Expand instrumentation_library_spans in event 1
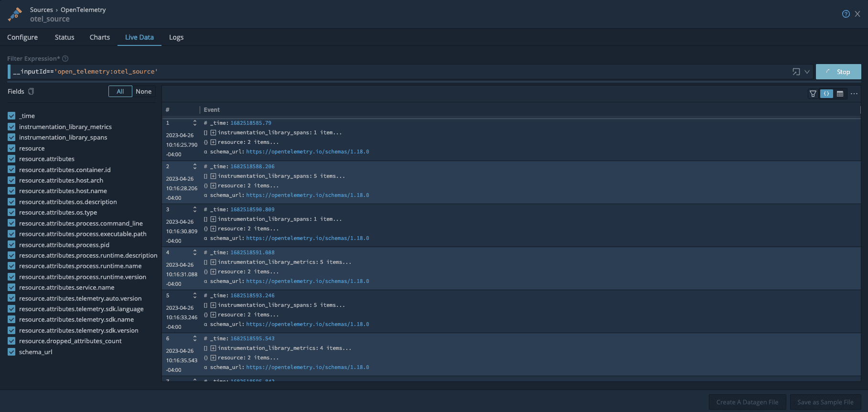The width and height of the screenshot is (868, 412). [213, 133]
